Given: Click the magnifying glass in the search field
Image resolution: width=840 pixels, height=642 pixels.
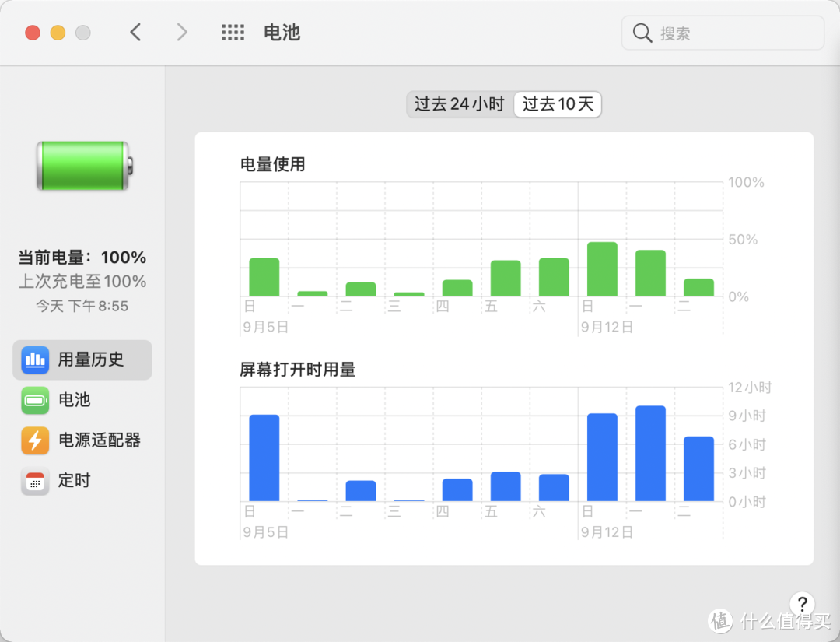Looking at the screenshot, I should (642, 33).
